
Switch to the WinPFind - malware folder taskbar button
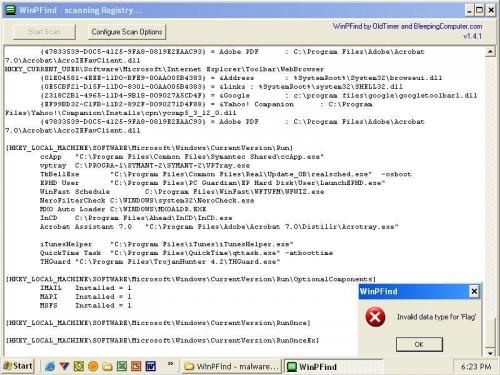coord(232,366)
